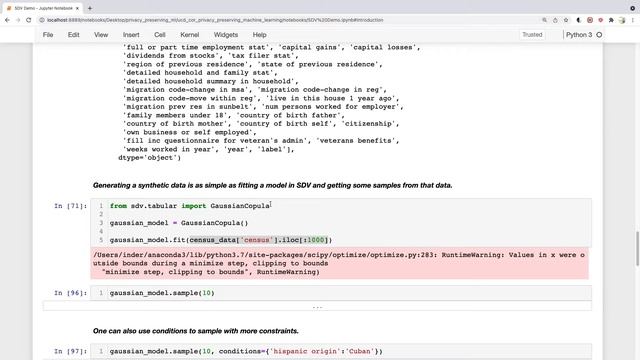Click the 'migration code-change in msa' output line

coord(255,90)
